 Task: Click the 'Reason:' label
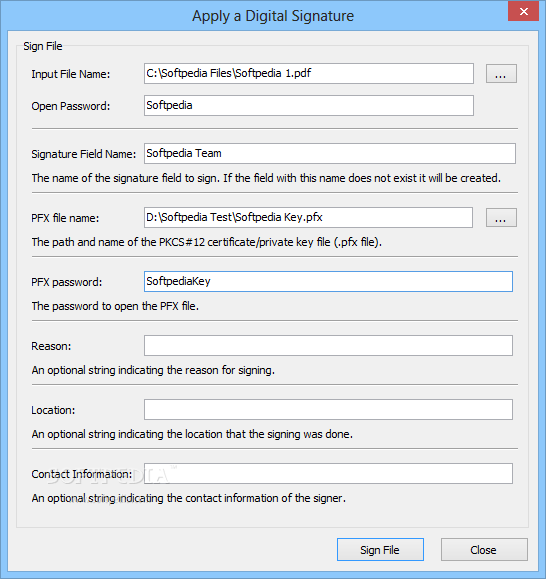51,346
